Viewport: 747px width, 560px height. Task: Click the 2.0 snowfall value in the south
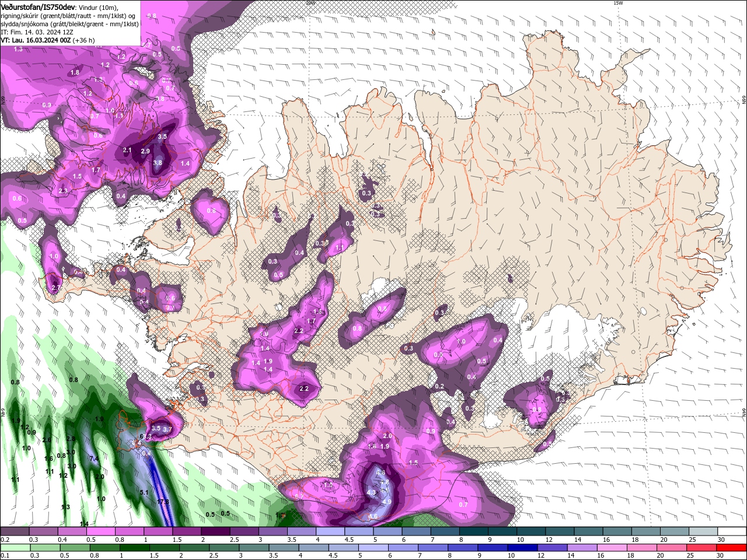pyautogui.click(x=387, y=436)
